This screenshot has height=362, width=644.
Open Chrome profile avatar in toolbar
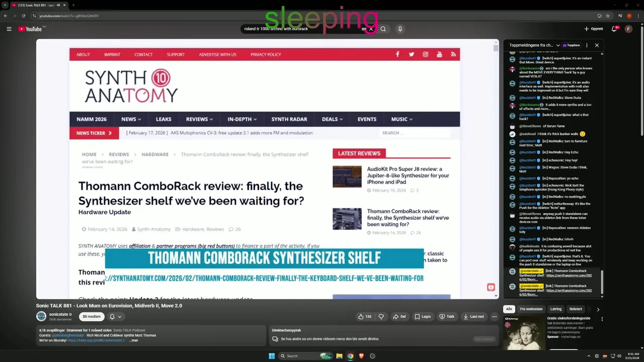point(629,16)
